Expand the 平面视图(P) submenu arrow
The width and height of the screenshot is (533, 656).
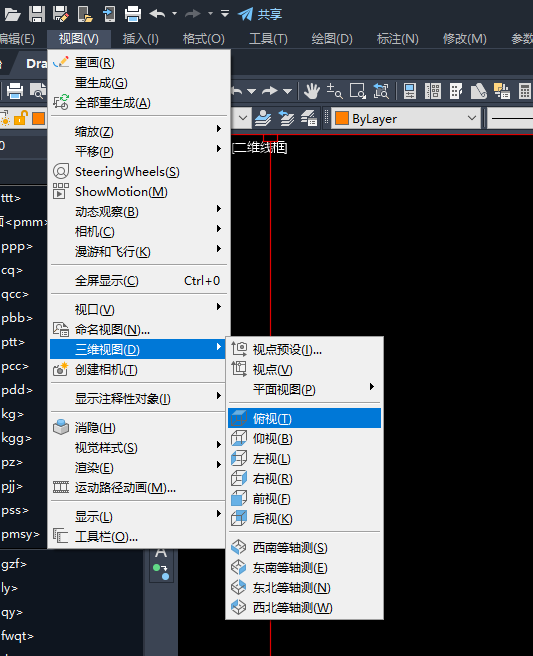(371, 387)
